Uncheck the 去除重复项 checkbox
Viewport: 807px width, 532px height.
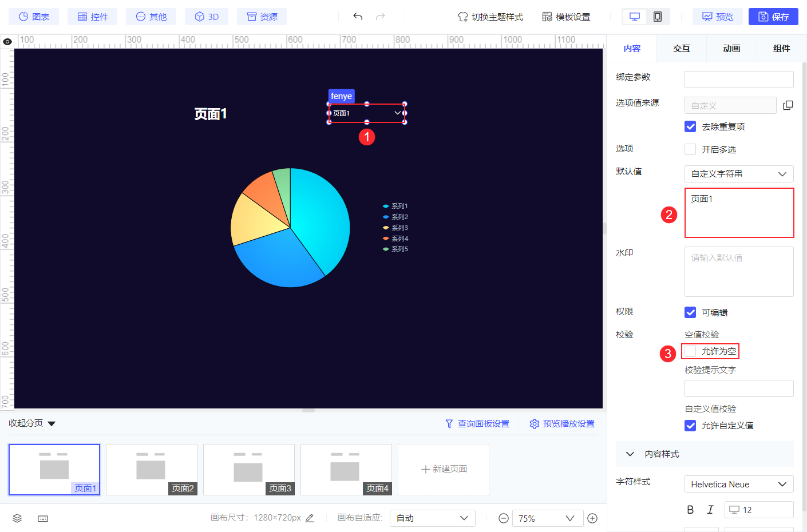coord(690,126)
